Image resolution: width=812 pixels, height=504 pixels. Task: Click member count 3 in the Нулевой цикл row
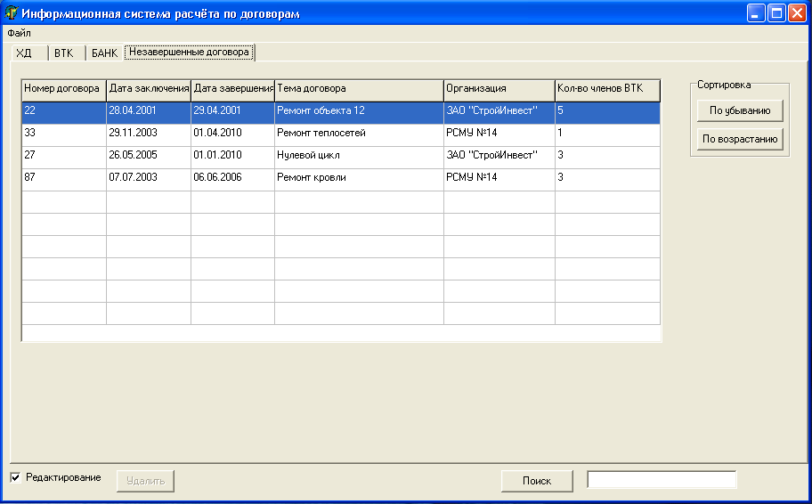click(607, 157)
